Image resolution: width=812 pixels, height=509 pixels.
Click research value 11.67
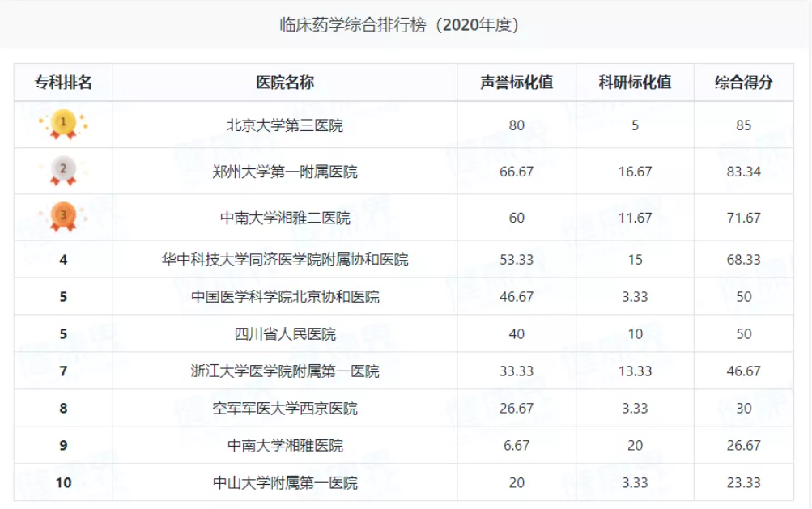[635, 218]
